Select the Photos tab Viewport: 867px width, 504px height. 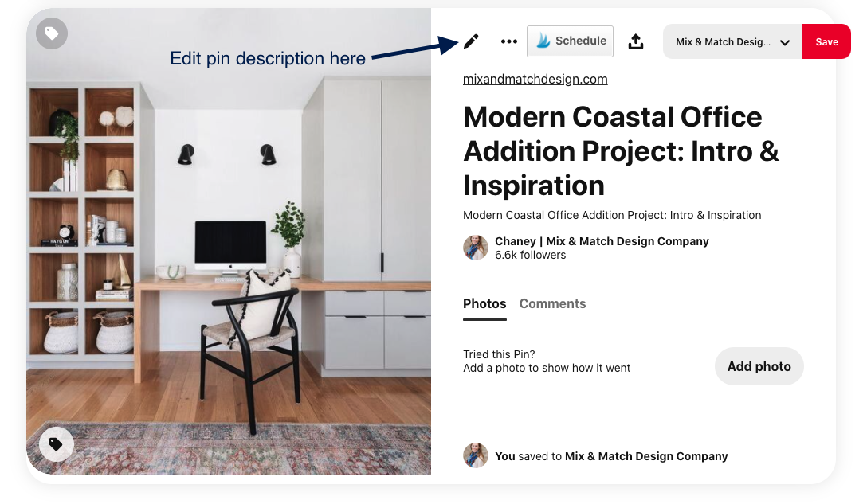point(484,303)
